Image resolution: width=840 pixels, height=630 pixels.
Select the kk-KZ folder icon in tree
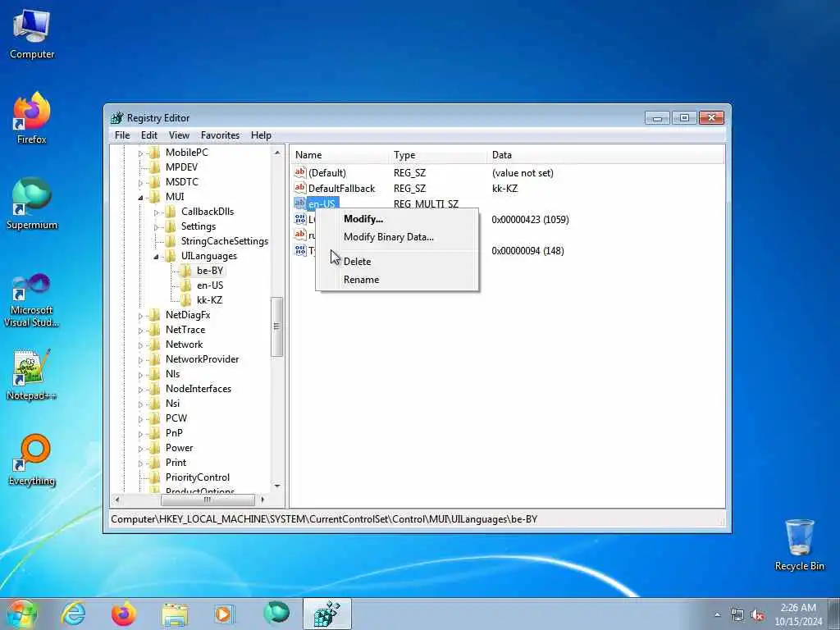pyautogui.click(x=185, y=300)
